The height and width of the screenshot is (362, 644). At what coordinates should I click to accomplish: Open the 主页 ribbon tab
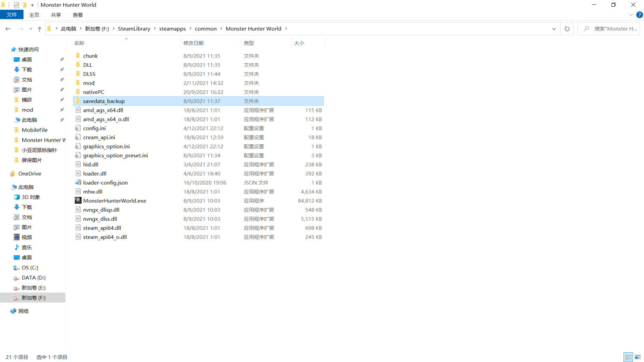coord(34,15)
